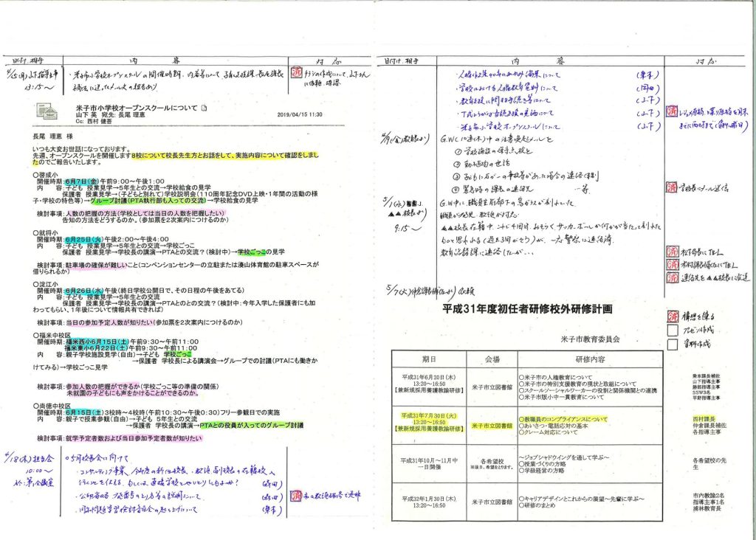Click the school heading ○淀江小
This screenshot has width=756, height=540.
point(45,284)
